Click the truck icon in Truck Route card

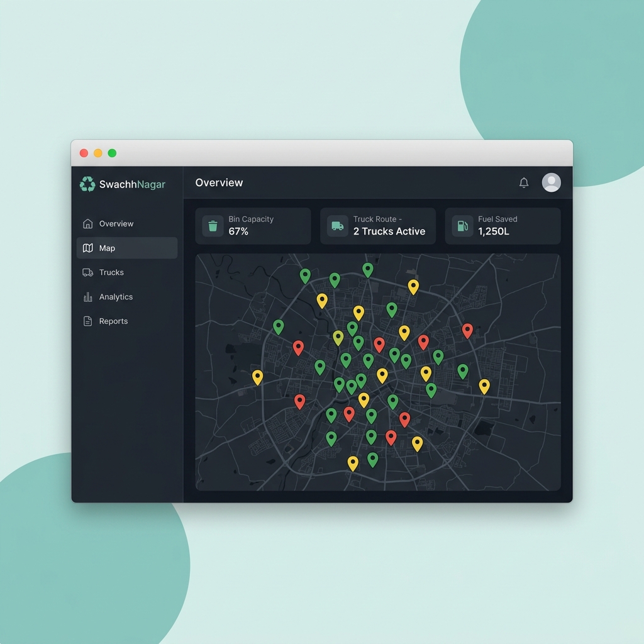point(338,226)
